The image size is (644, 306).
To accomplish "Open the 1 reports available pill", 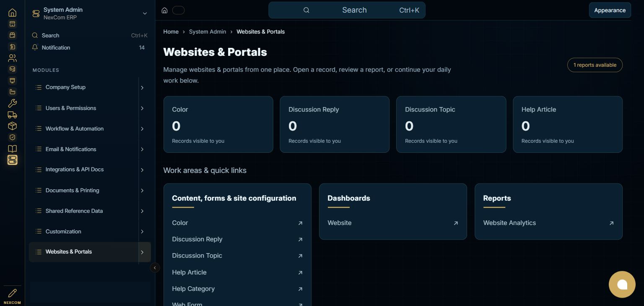I will tap(595, 65).
